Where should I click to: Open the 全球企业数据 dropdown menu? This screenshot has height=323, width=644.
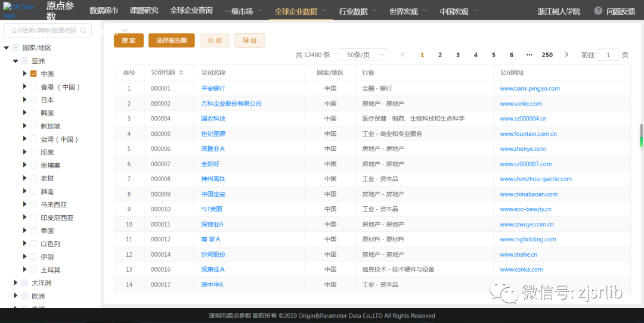301,11
